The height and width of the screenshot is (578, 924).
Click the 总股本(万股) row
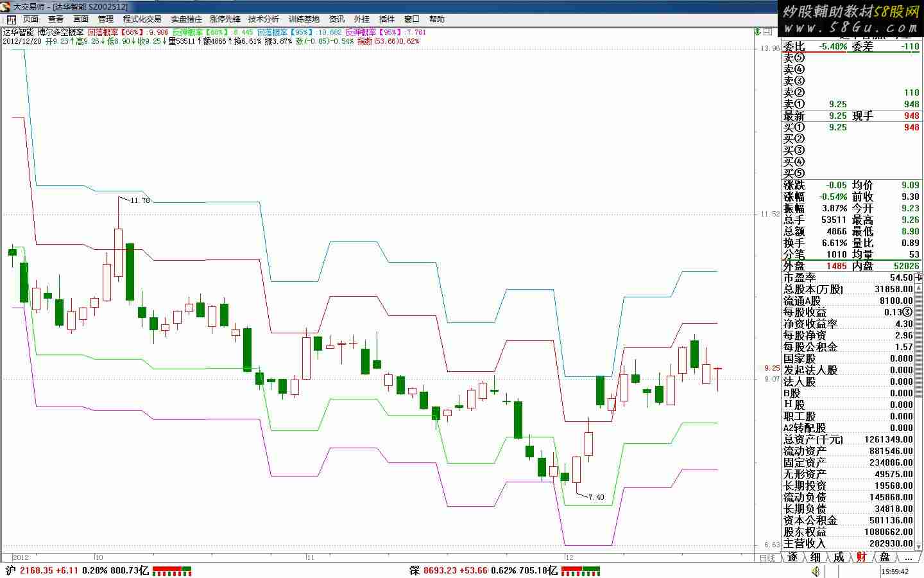pos(848,289)
